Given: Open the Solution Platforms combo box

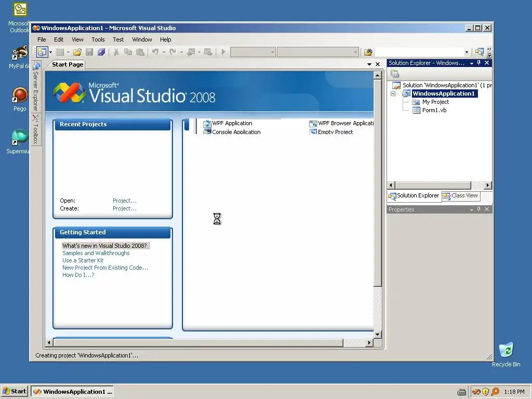Looking at the screenshot, I should (x=318, y=52).
